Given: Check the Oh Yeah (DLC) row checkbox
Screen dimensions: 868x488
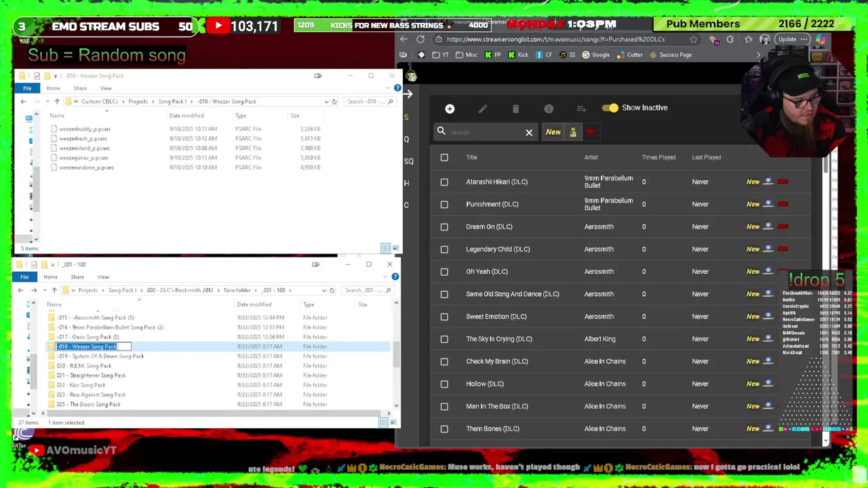Looking at the screenshot, I should (x=444, y=272).
